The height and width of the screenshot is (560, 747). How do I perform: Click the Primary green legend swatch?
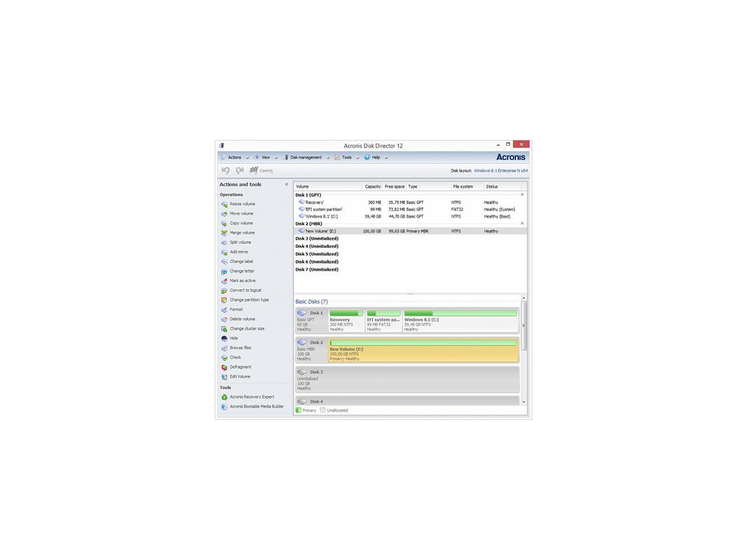(298, 410)
